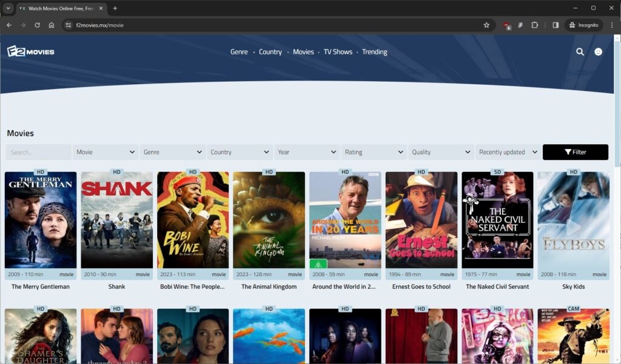The width and height of the screenshot is (621, 364).
Task: Expand the Country filter dropdown
Action: (240, 152)
